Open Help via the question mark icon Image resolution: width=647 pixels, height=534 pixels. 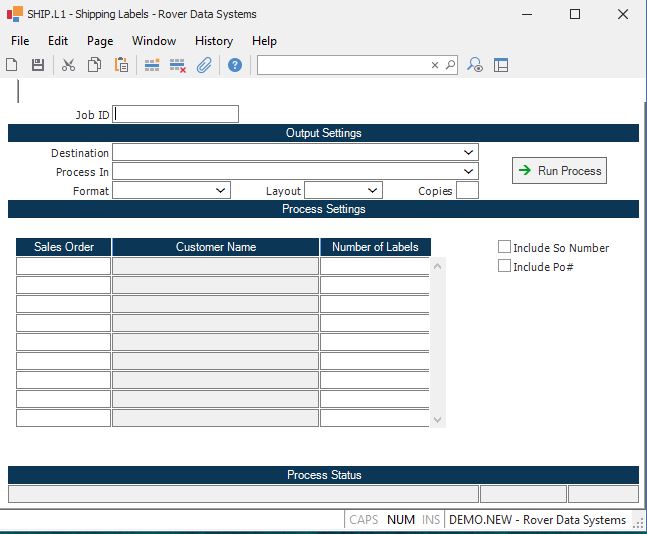(x=235, y=65)
